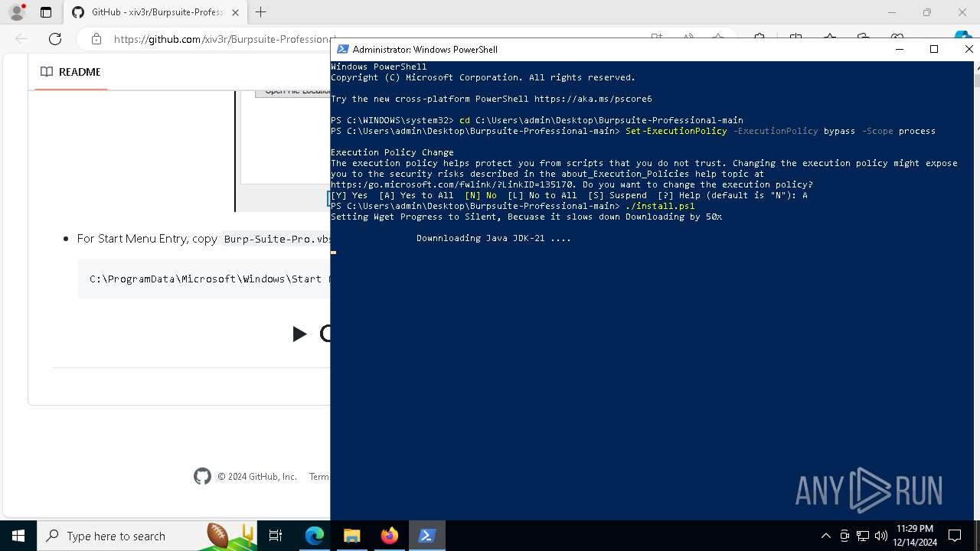Select the Start Menu path code block
The height and width of the screenshot is (551, 980).
pyautogui.click(x=204, y=279)
